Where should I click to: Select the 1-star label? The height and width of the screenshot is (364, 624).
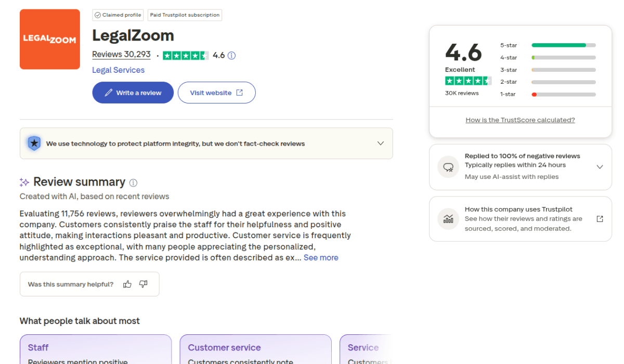pyautogui.click(x=508, y=94)
